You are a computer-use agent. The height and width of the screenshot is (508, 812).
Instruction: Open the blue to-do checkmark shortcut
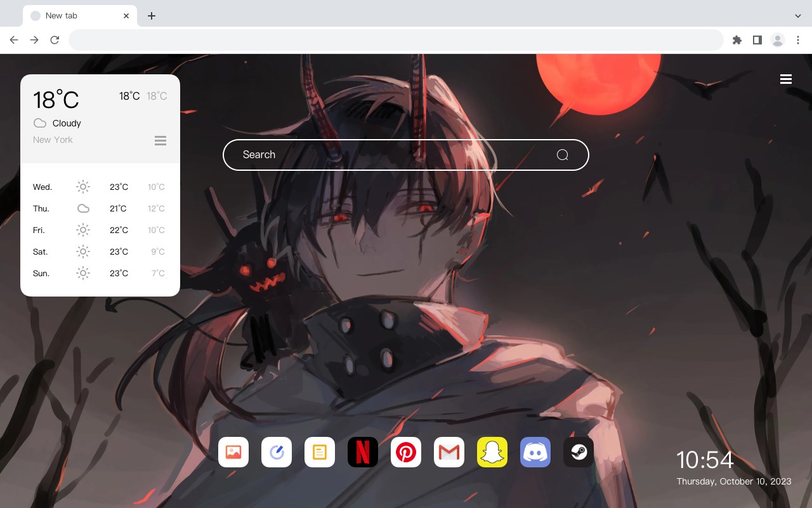coord(277,452)
